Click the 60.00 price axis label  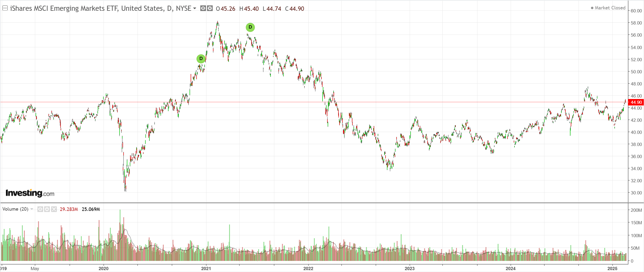(x=636, y=11)
